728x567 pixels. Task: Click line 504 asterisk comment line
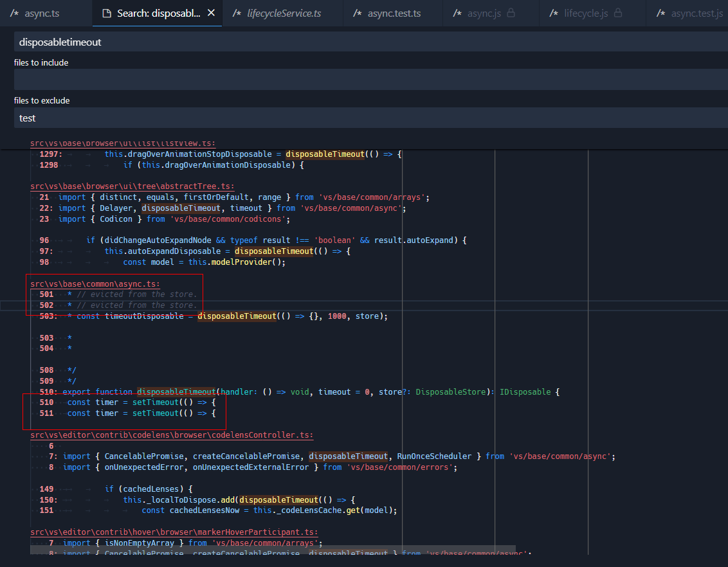click(x=56, y=348)
